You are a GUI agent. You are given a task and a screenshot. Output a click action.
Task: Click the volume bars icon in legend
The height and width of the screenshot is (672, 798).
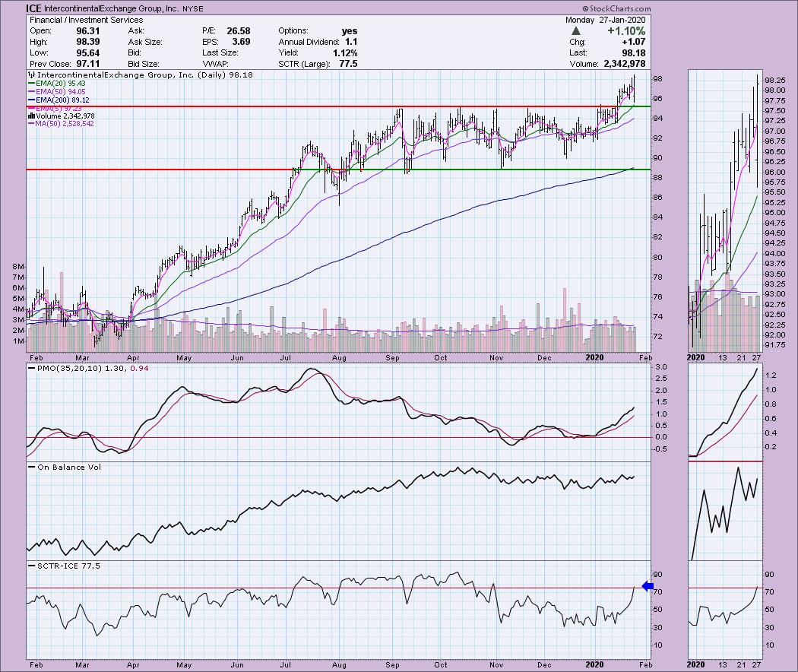click(x=32, y=116)
